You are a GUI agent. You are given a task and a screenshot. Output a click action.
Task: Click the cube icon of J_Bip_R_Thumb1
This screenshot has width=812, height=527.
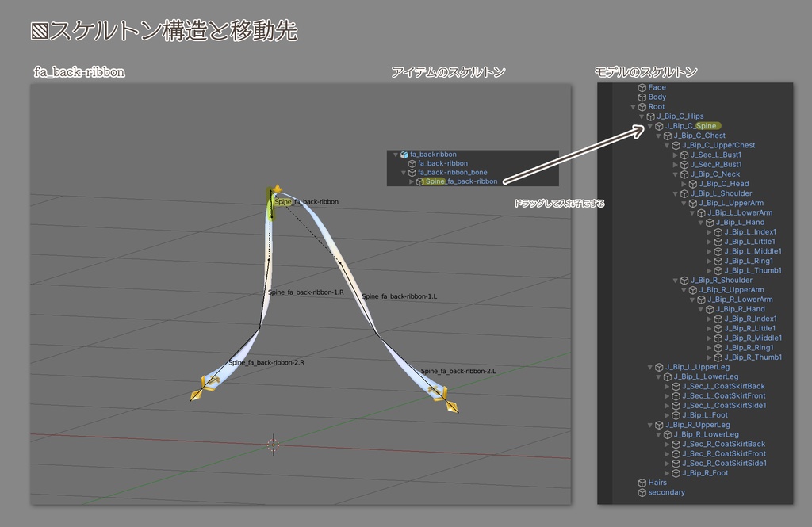click(x=718, y=357)
